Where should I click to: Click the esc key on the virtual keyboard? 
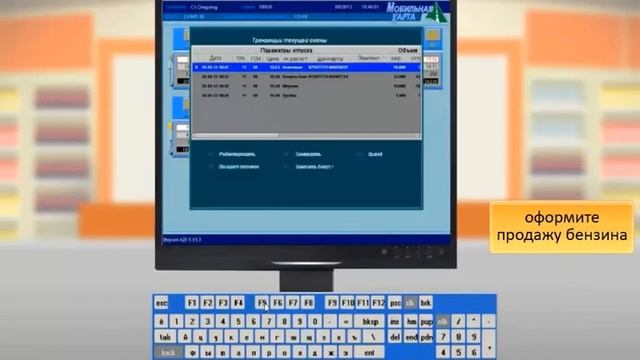pos(162,303)
